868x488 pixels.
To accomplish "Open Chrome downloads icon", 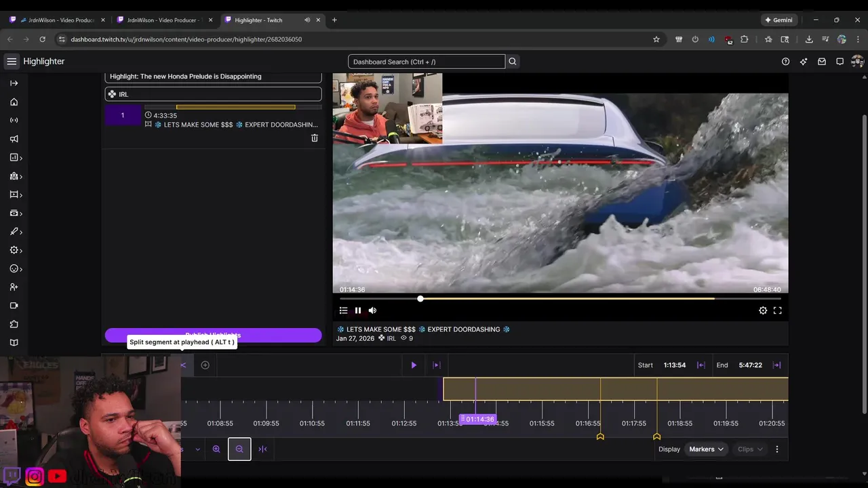I will 809,39.
